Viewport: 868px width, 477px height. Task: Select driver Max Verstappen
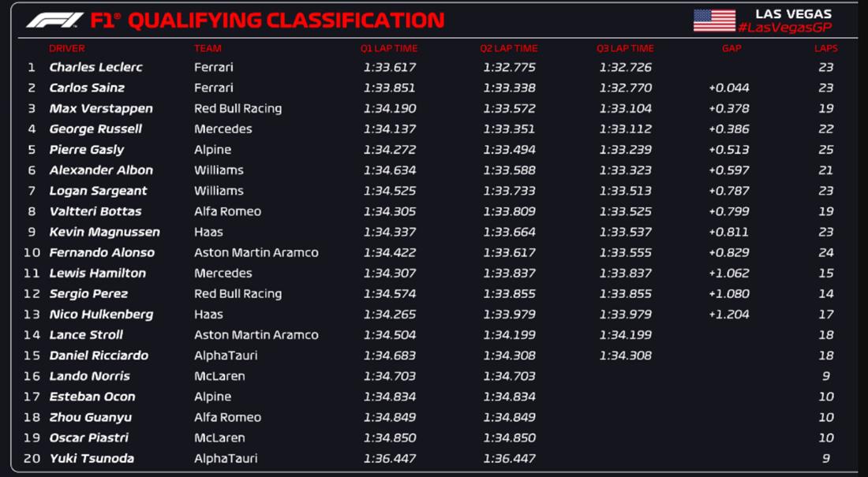click(x=101, y=109)
